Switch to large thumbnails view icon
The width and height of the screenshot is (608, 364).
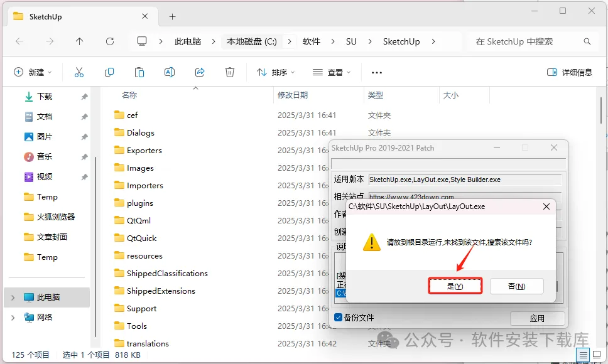click(x=597, y=355)
